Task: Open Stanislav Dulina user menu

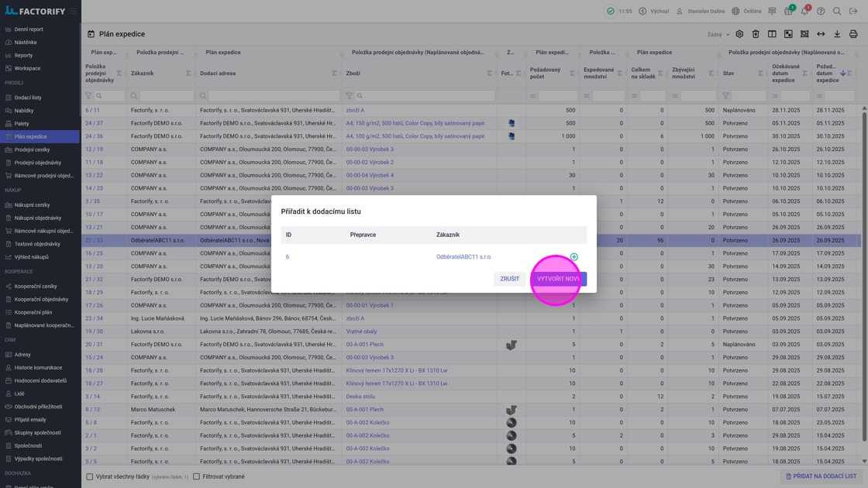Action: tap(700, 12)
